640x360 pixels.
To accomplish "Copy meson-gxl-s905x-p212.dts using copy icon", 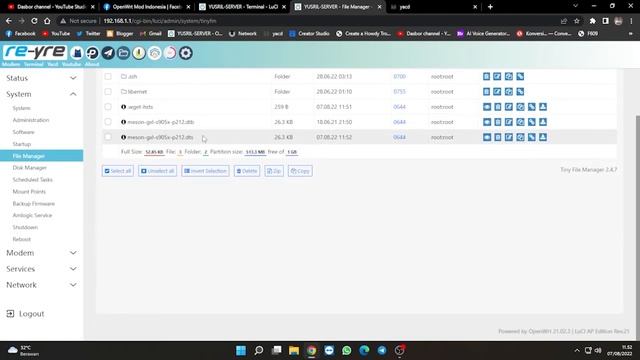I will (520, 137).
